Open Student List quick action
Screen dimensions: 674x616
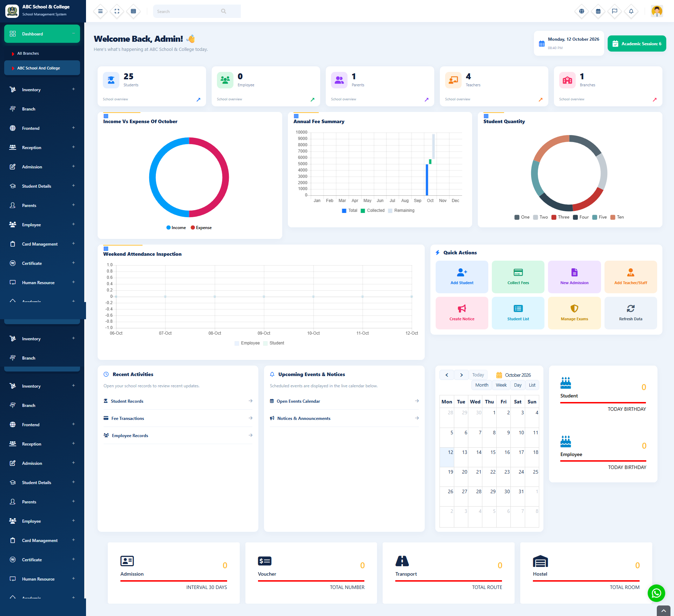click(x=518, y=313)
